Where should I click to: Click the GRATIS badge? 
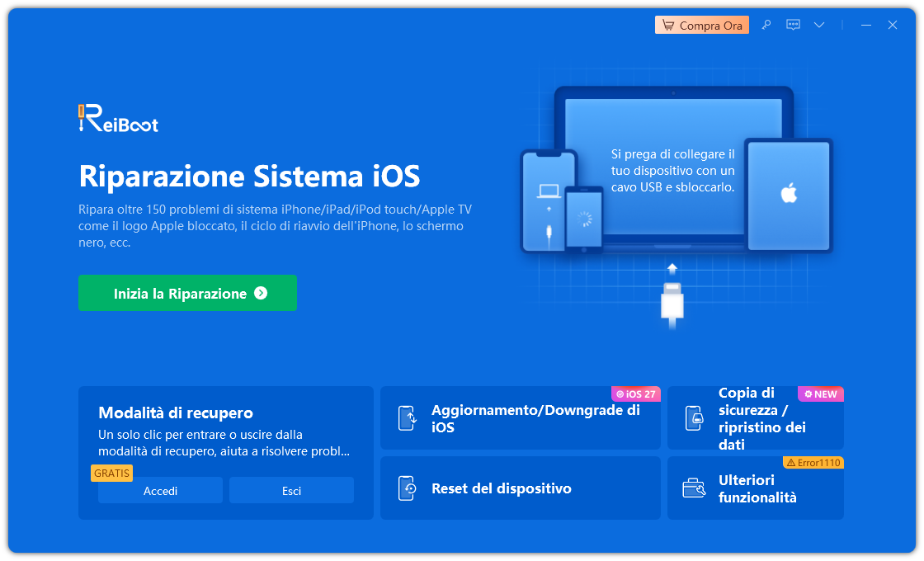(111, 474)
